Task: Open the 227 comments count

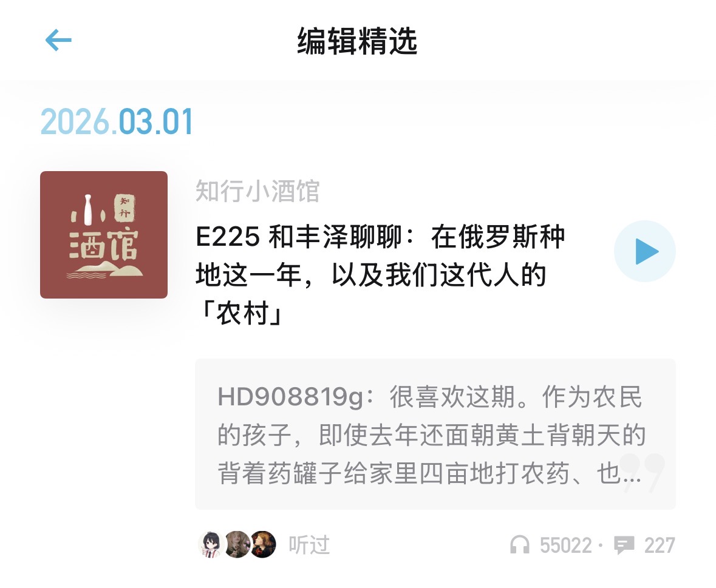Action: (660, 545)
